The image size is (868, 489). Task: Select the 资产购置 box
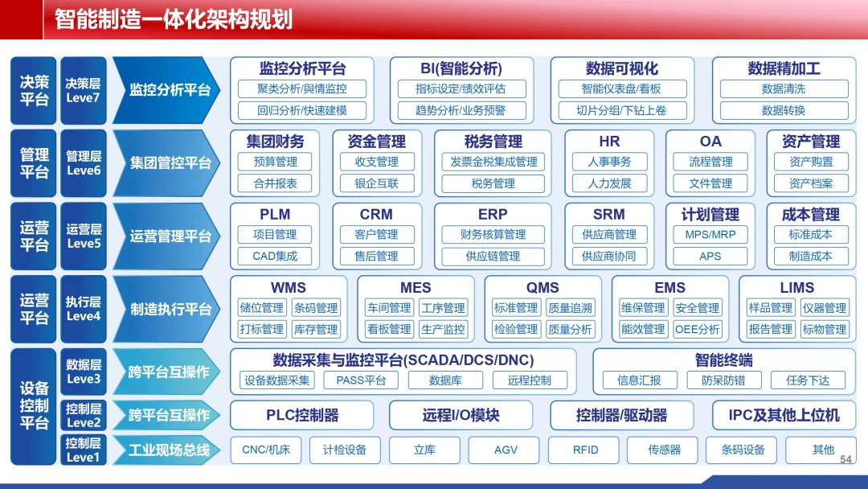tap(811, 162)
